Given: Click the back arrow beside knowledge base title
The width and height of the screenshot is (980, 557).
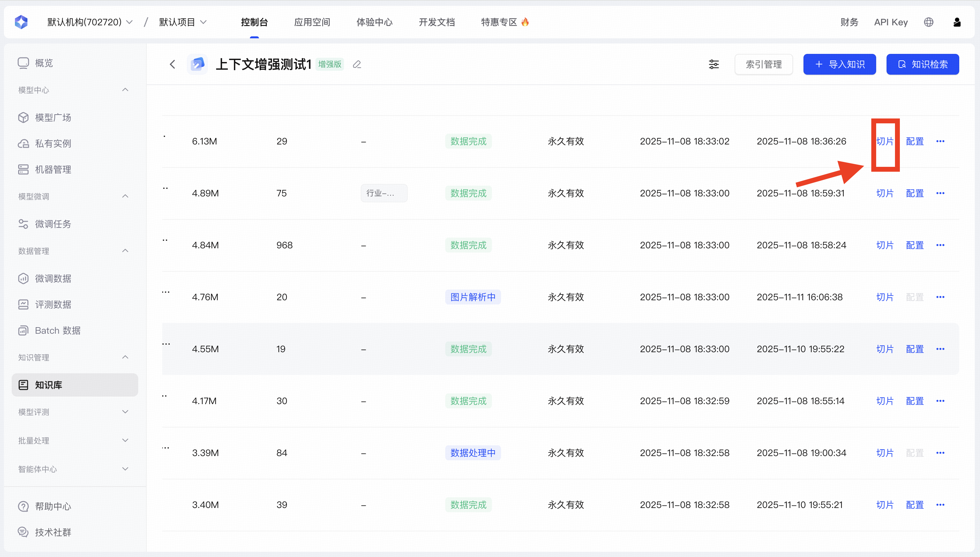Looking at the screenshot, I should coord(172,64).
